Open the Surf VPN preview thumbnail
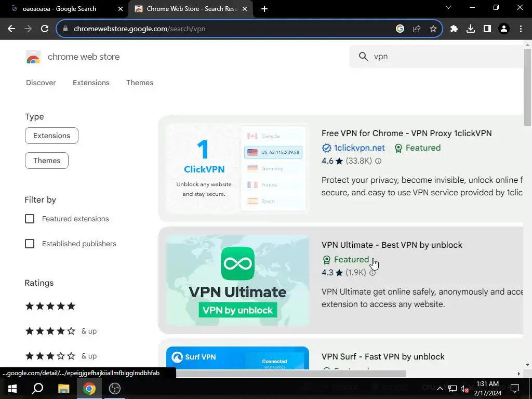This screenshot has width=532, height=399. click(x=237, y=358)
